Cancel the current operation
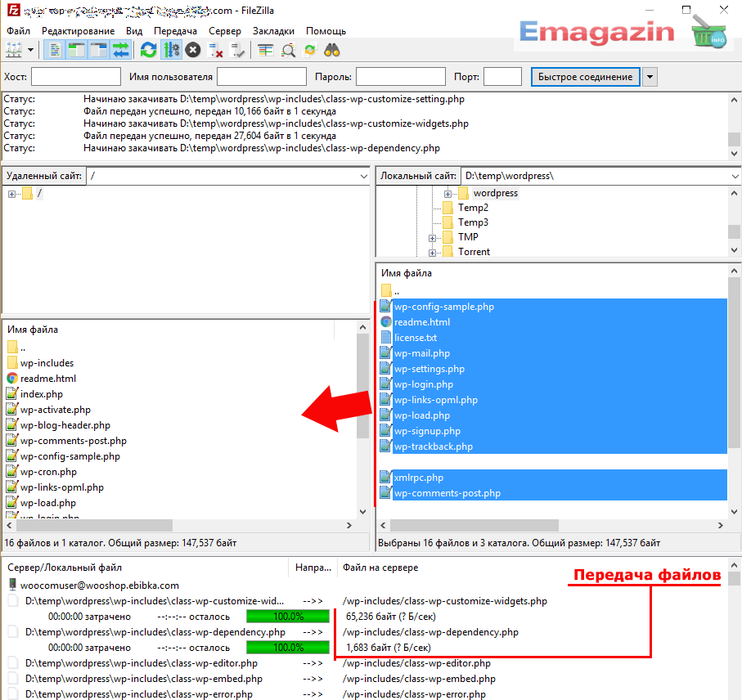The image size is (742, 700). point(192,50)
